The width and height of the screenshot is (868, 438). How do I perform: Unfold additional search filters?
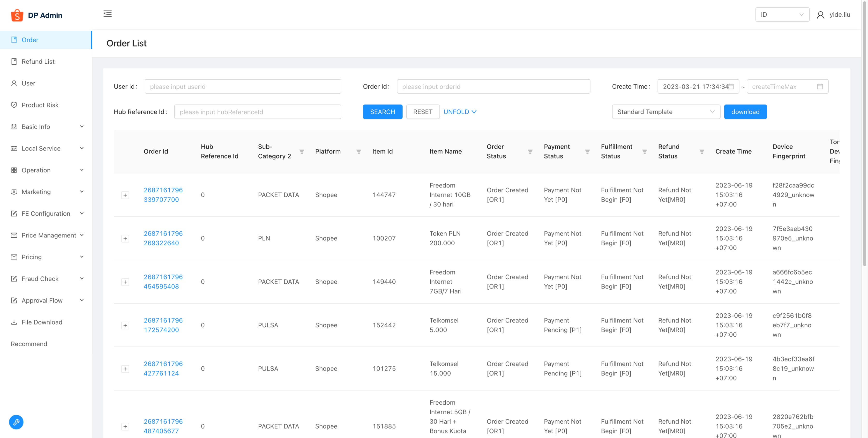[x=460, y=112]
